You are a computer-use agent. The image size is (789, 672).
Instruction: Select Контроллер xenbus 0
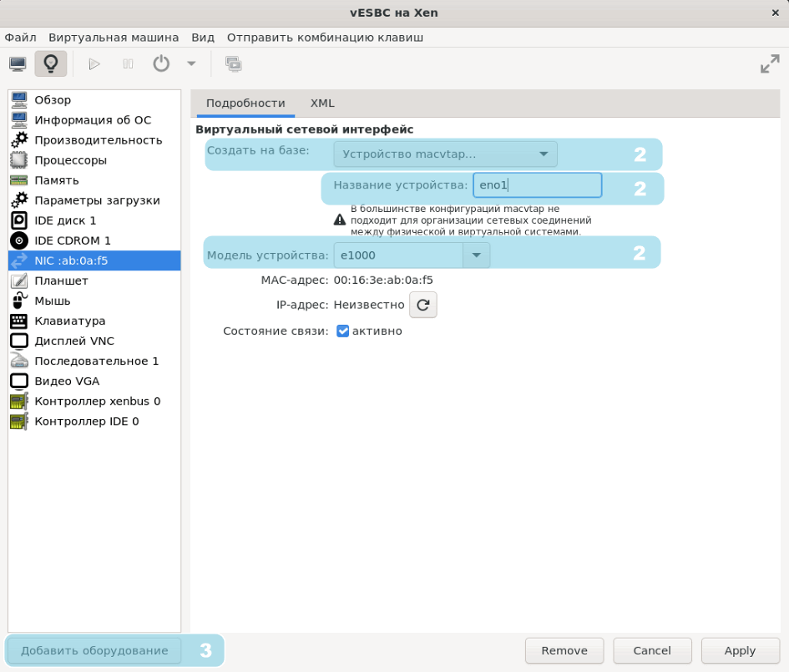tap(94, 402)
